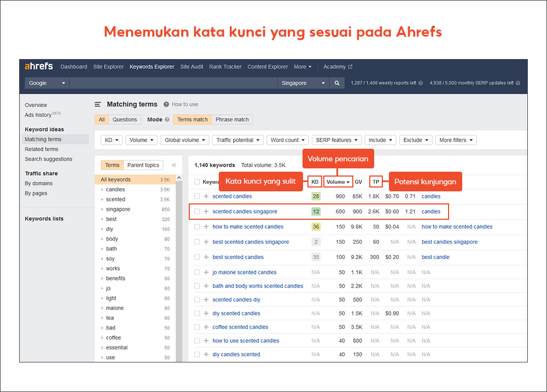This screenshot has height=392, width=547.
Task: Open the Singapore country dropdown
Action: point(303,83)
